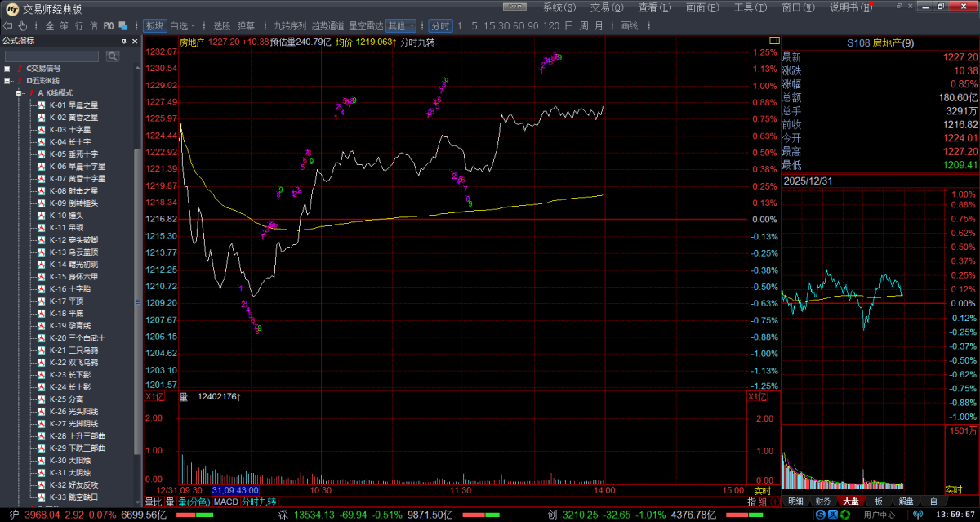Viewport: 980px width, 522px height.
Task: Toggle the 分时 intraday chart mode
Action: 440,25
